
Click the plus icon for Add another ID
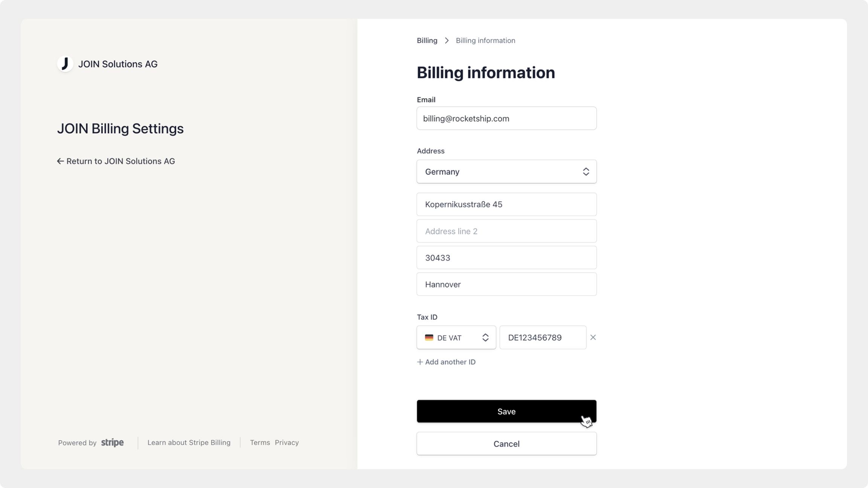(420, 362)
